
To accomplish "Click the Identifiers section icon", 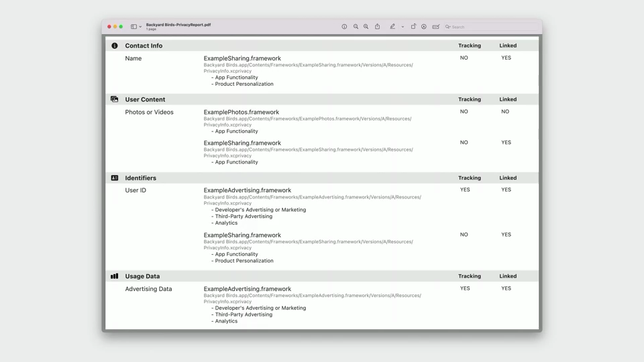I will [115, 178].
